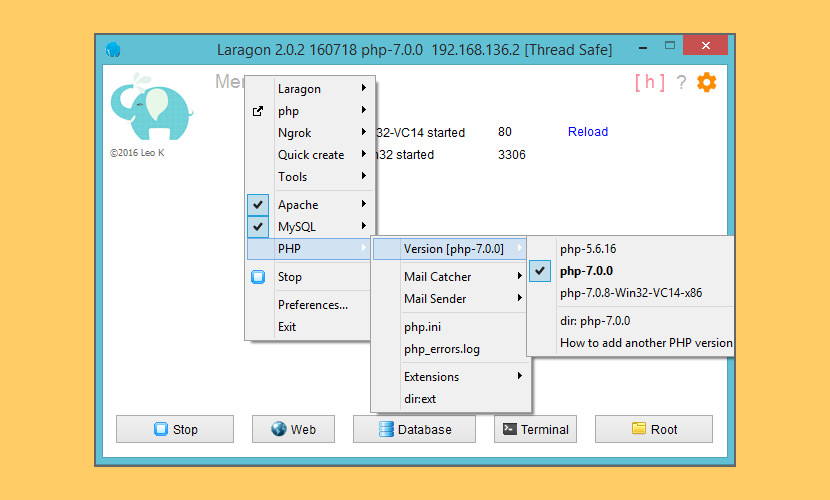Expand the Version [php-7.0.0] arrow
Viewport: 830px width, 500px height.
tap(520, 248)
